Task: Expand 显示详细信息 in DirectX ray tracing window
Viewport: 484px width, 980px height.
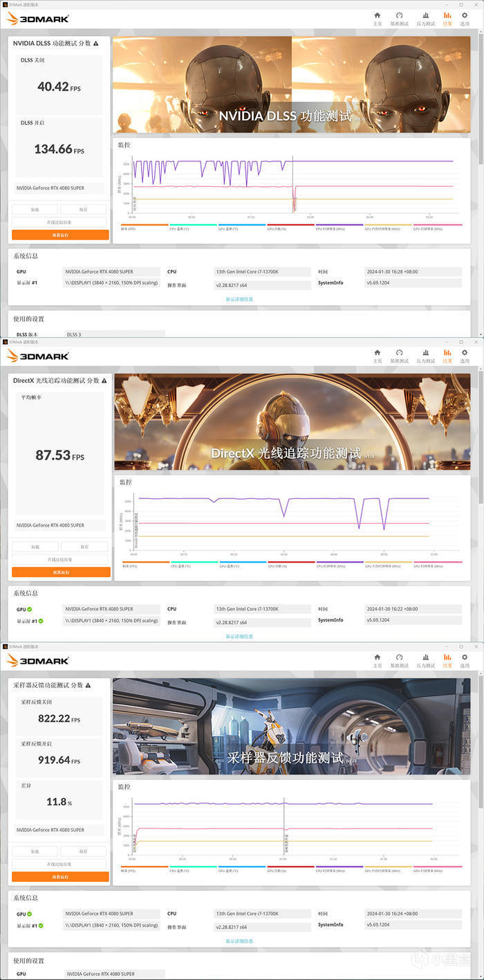Action: [239, 636]
